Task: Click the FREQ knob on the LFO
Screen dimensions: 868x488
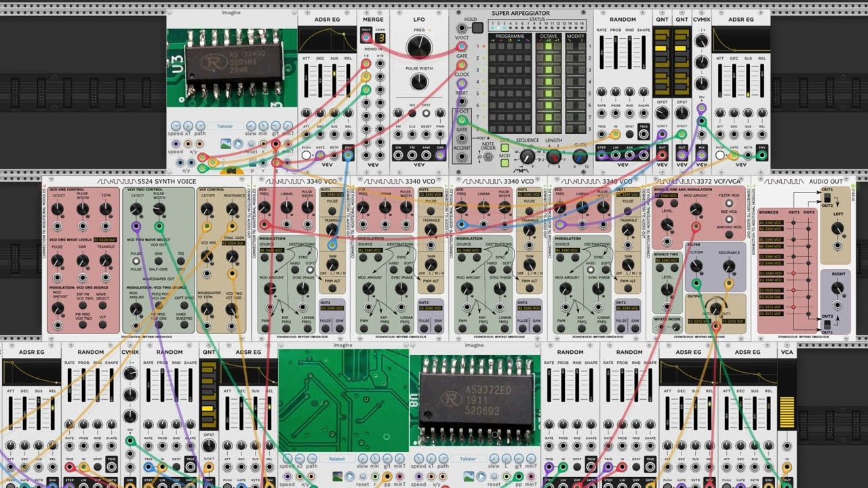Action: click(x=419, y=47)
